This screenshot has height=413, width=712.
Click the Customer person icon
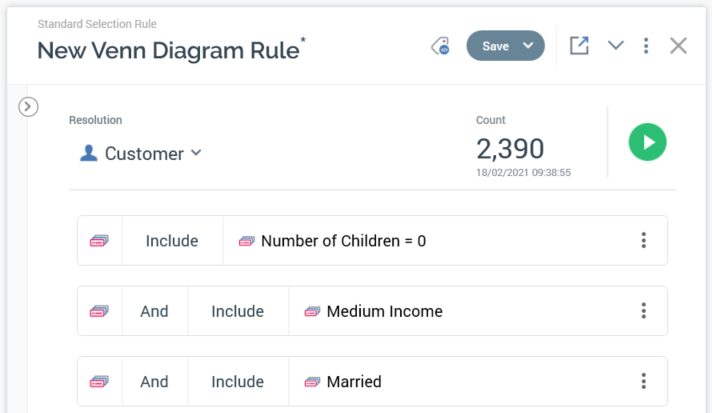point(88,154)
